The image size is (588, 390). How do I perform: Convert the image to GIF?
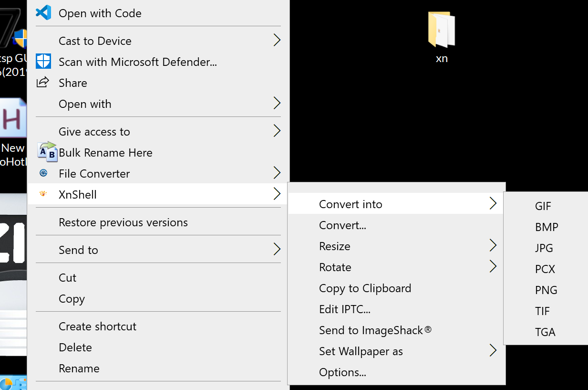point(543,206)
